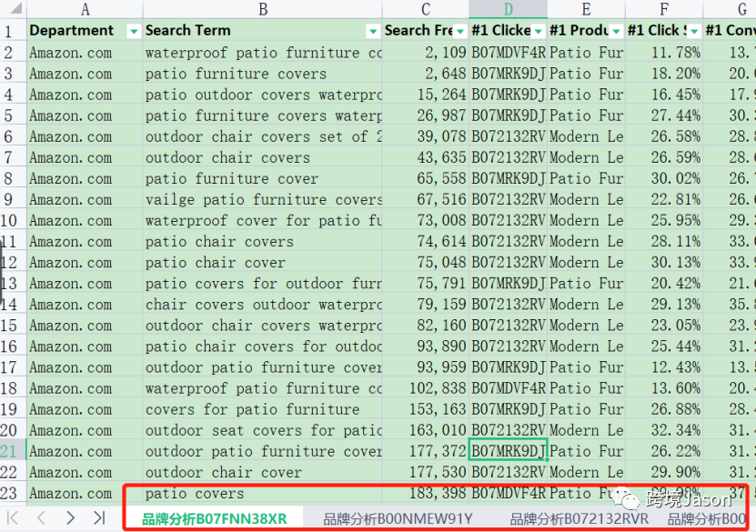Switch to sheet tab 品牌分析B07FNN38XR

(215, 518)
